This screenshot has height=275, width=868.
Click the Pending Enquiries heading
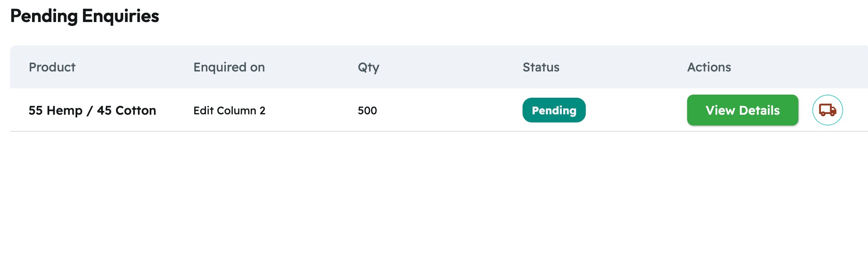[x=85, y=16]
